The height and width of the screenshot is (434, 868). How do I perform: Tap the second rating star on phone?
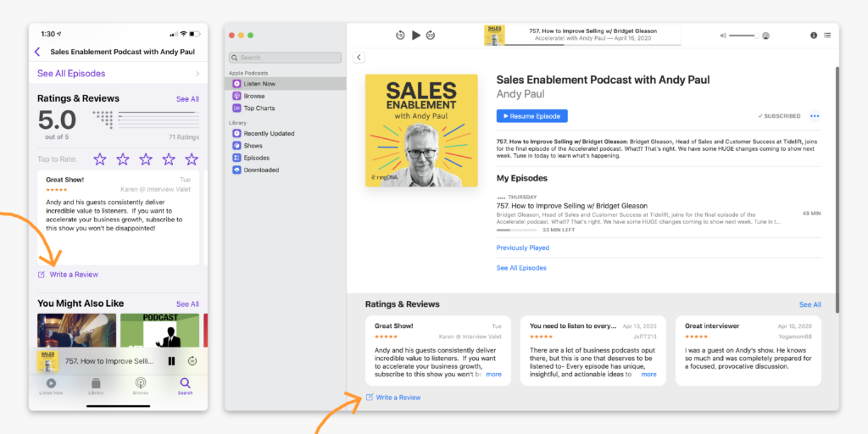[x=123, y=159]
